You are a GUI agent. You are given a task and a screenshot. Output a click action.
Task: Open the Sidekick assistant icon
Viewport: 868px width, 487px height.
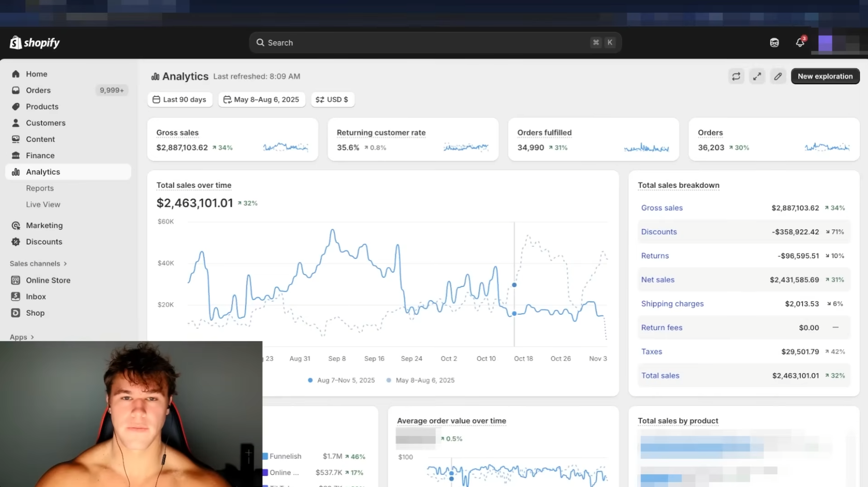point(774,43)
